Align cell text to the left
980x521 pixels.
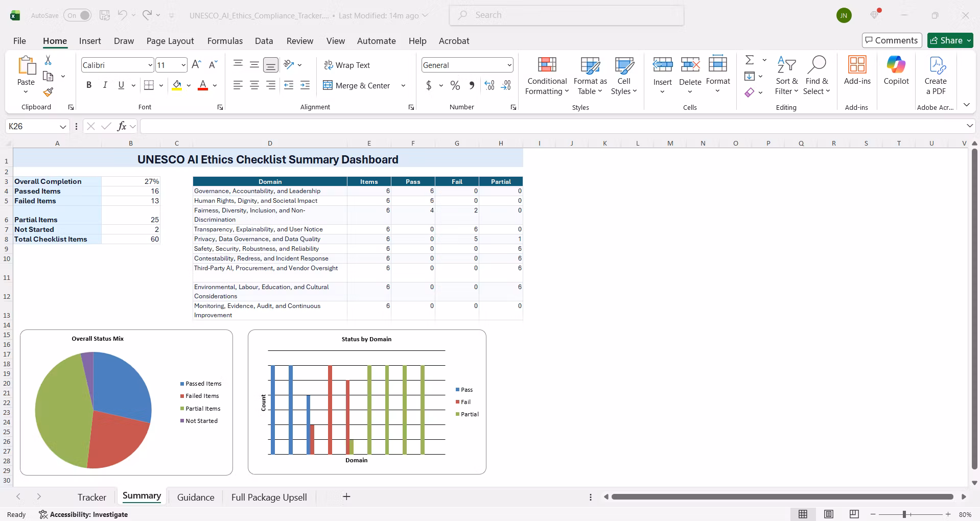(x=238, y=85)
